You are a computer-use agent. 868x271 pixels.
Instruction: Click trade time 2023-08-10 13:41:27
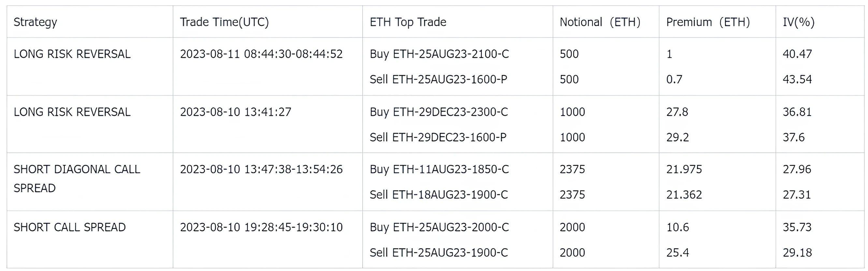(236, 112)
